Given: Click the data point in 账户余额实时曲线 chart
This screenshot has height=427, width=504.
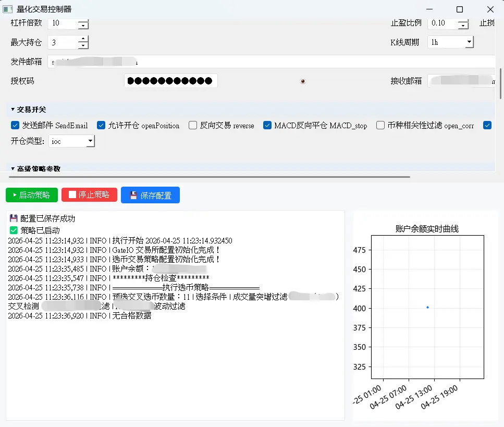Looking at the screenshot, I should click(427, 308).
